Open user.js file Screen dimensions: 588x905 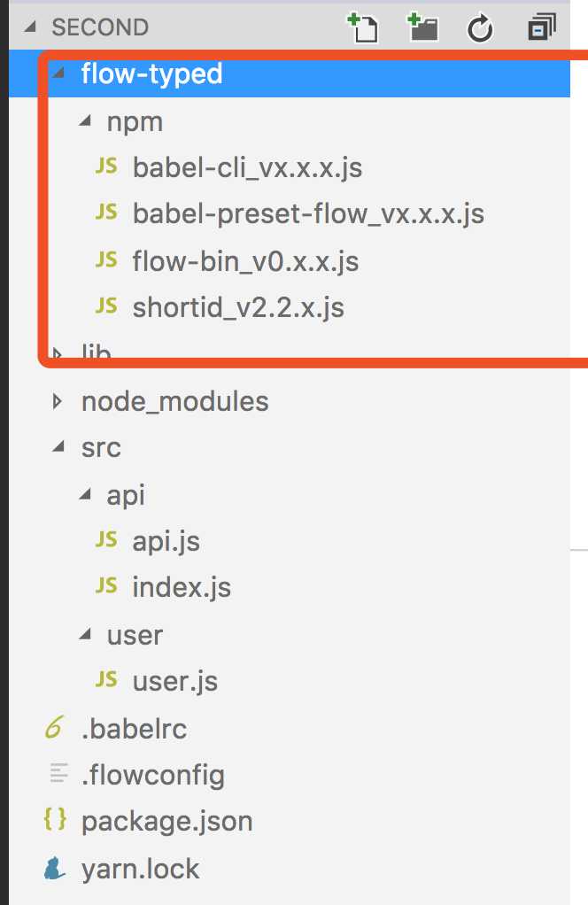pos(174,681)
